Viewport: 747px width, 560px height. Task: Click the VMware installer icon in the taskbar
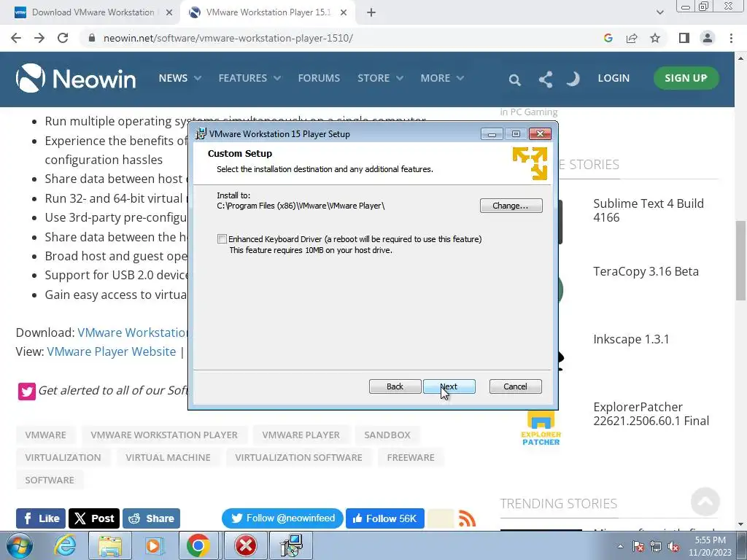click(x=291, y=545)
